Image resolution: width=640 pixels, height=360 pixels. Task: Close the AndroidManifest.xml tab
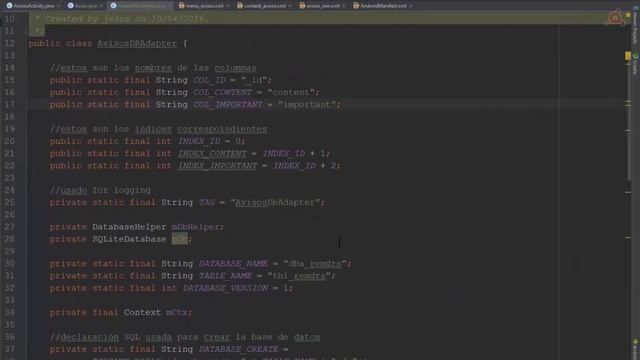(x=411, y=6)
